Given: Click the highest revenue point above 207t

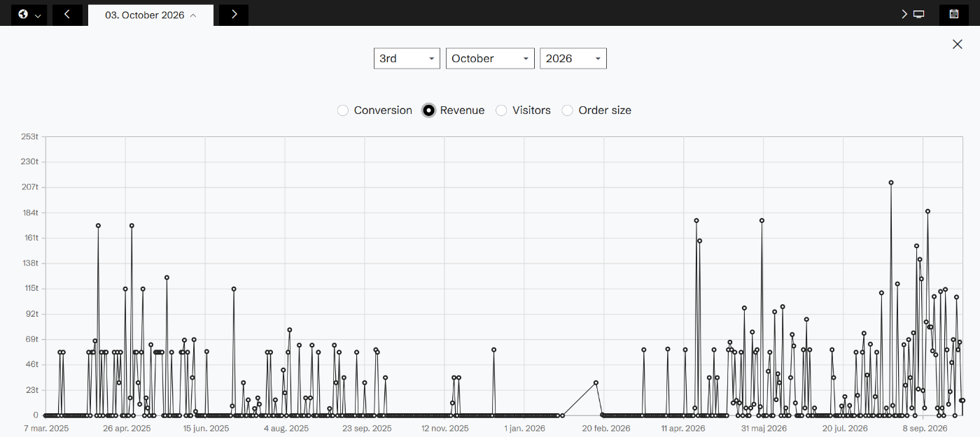Looking at the screenshot, I should point(891,182).
